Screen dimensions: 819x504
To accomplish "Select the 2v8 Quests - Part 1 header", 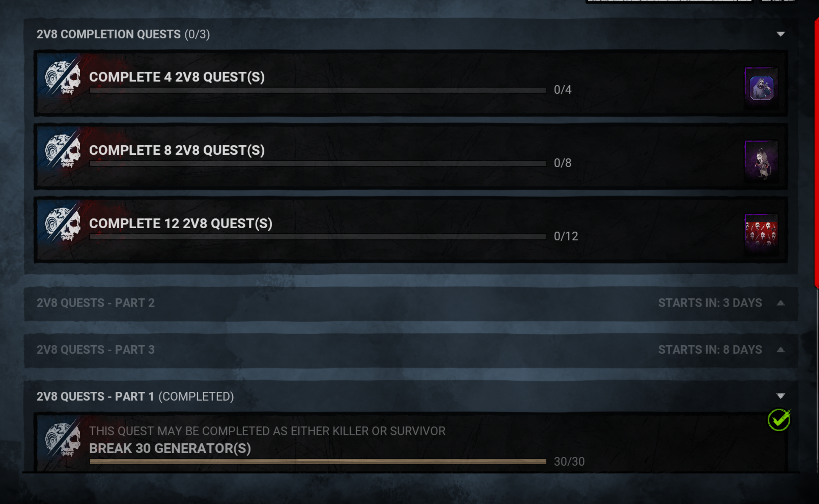I will pos(411,396).
